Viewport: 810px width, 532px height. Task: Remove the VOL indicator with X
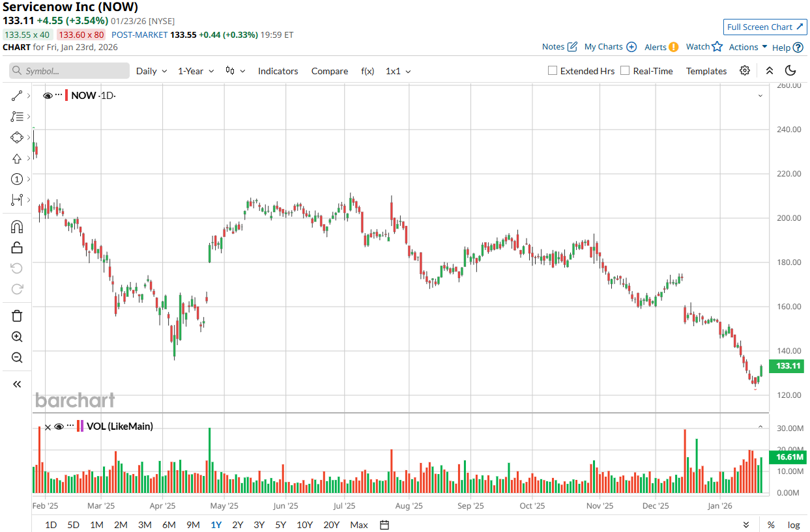48,427
